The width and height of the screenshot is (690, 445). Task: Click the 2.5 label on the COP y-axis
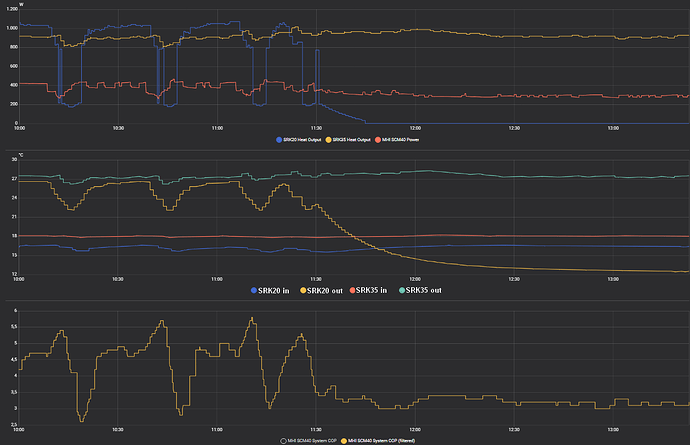(13, 423)
